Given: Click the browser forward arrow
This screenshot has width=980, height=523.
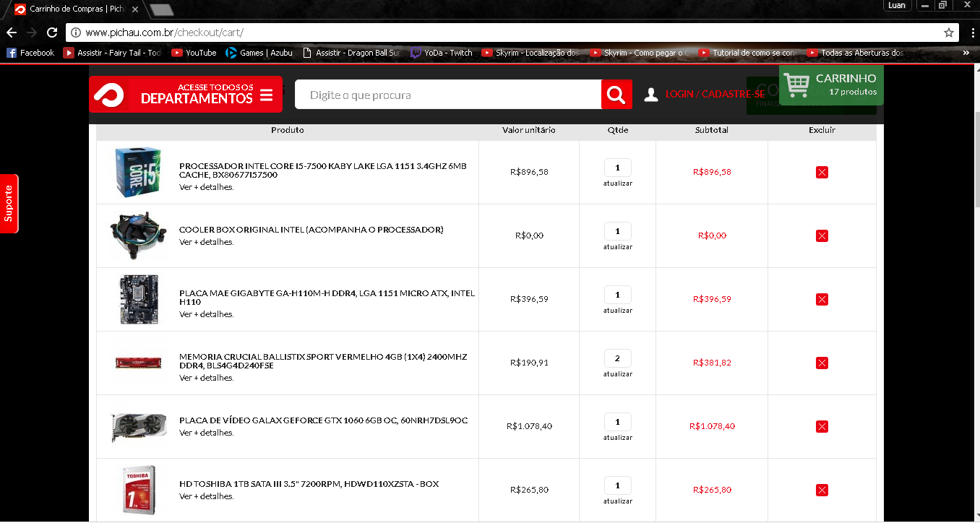Looking at the screenshot, I should [x=31, y=33].
